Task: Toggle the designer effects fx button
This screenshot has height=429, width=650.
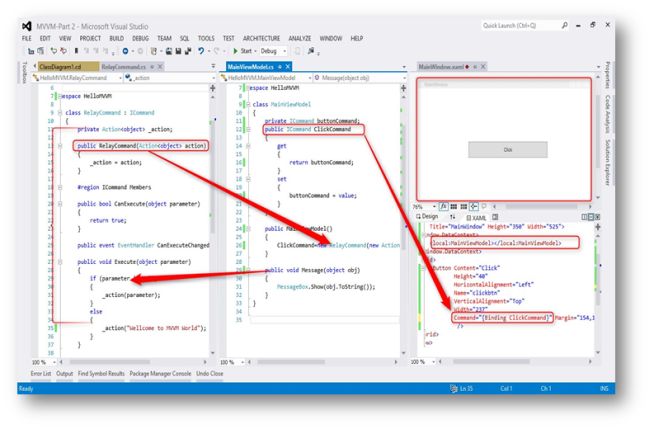Action: tap(444, 206)
